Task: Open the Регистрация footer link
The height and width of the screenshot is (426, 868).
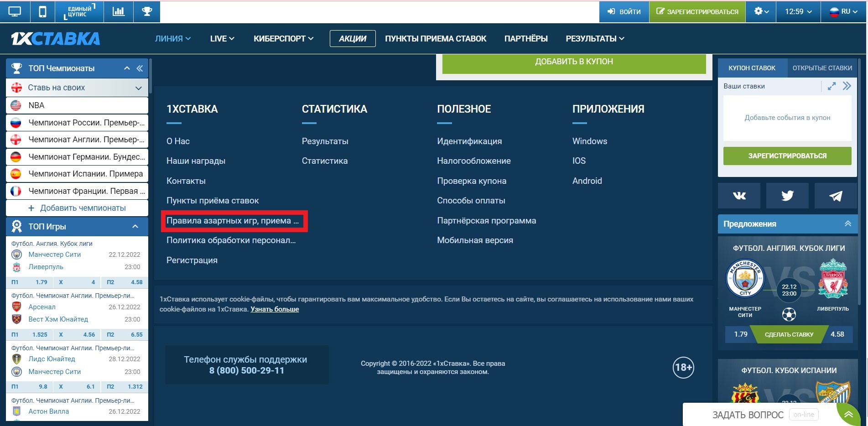Action: [192, 260]
